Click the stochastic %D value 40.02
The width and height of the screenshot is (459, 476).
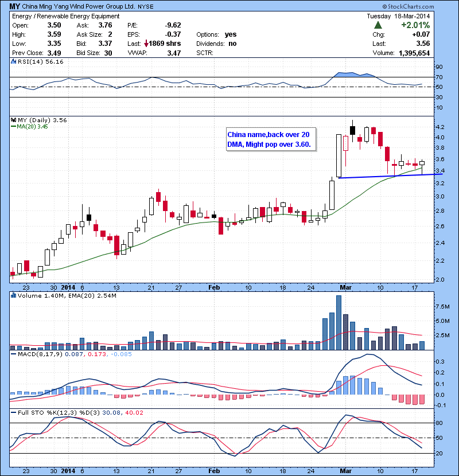(134, 412)
